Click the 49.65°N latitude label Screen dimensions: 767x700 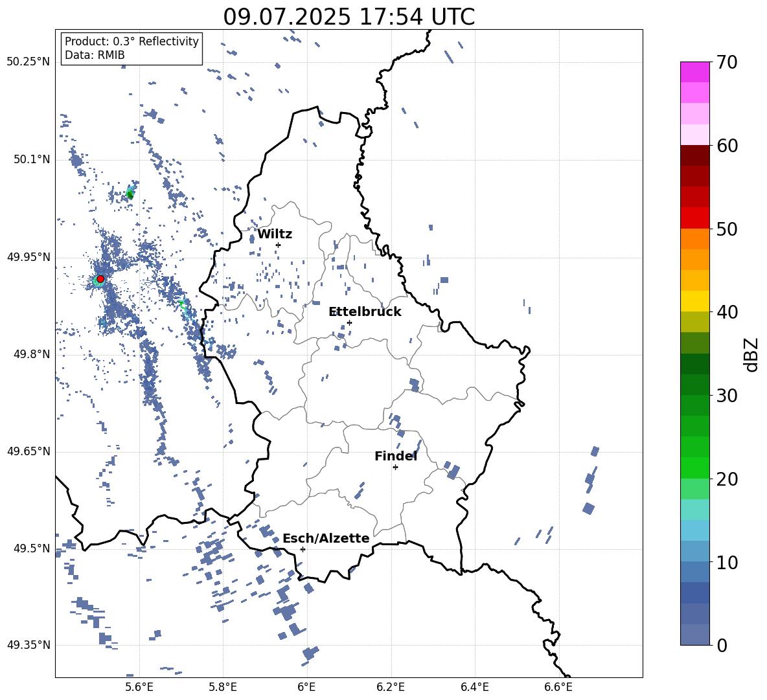pos(29,451)
